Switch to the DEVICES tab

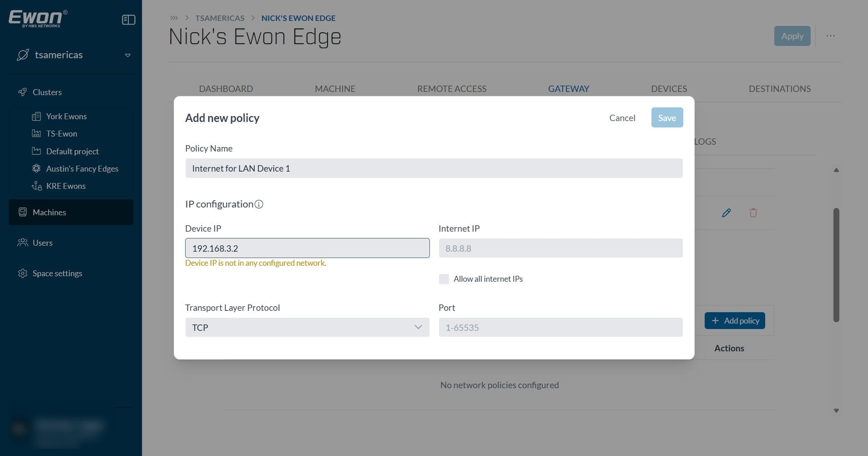(669, 89)
